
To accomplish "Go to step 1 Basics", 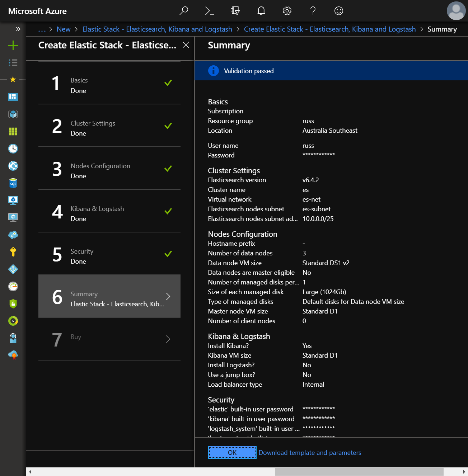I will tap(109, 83).
